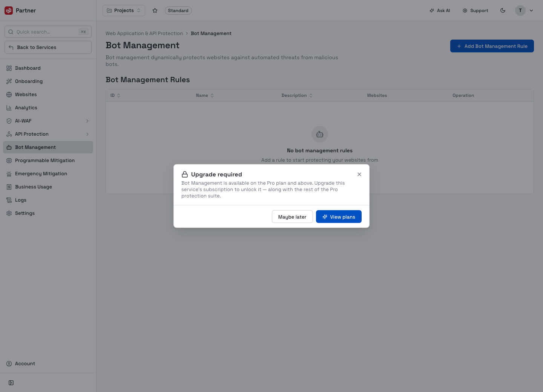
Task: Click the Account person icon
Action: coord(9,364)
